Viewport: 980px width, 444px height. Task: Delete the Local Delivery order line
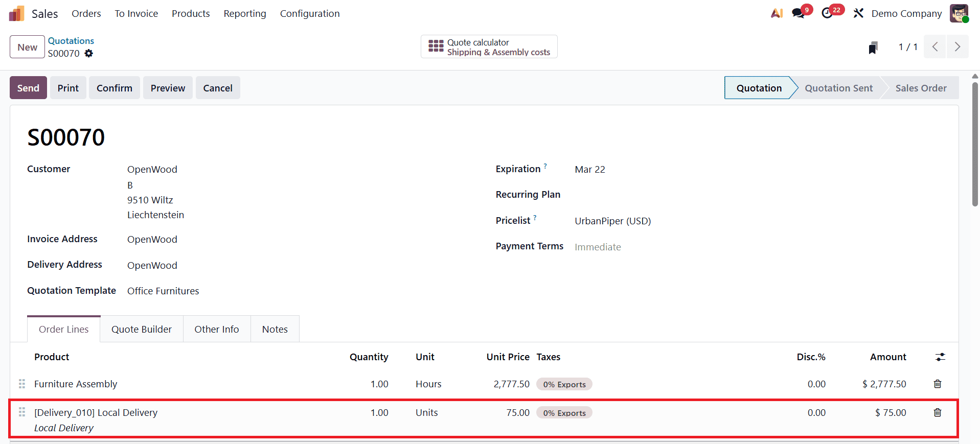click(x=938, y=412)
